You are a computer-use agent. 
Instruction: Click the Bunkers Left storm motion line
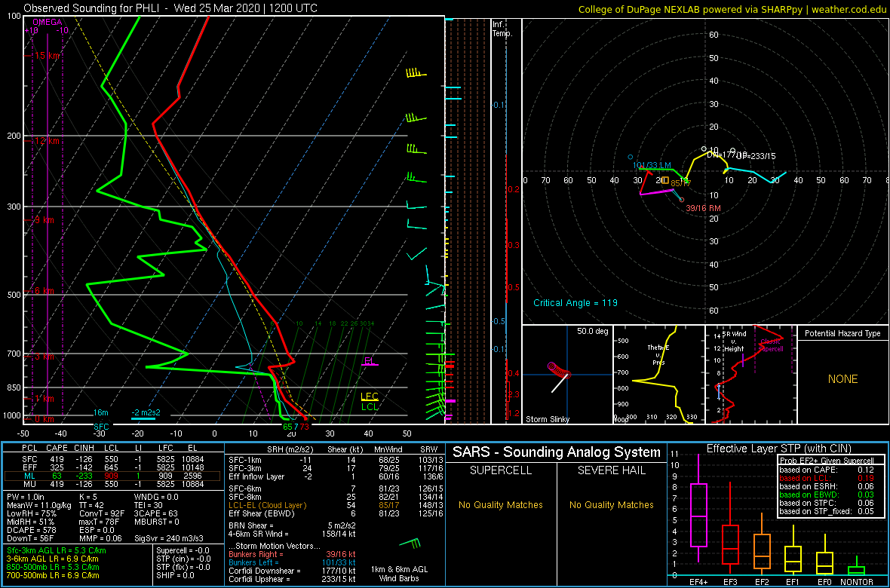coord(292,562)
